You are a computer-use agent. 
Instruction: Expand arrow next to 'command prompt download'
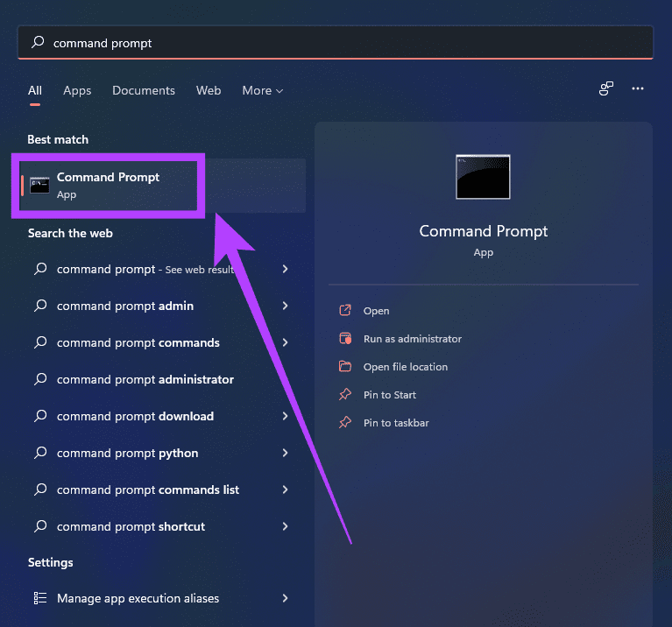pyautogui.click(x=285, y=416)
